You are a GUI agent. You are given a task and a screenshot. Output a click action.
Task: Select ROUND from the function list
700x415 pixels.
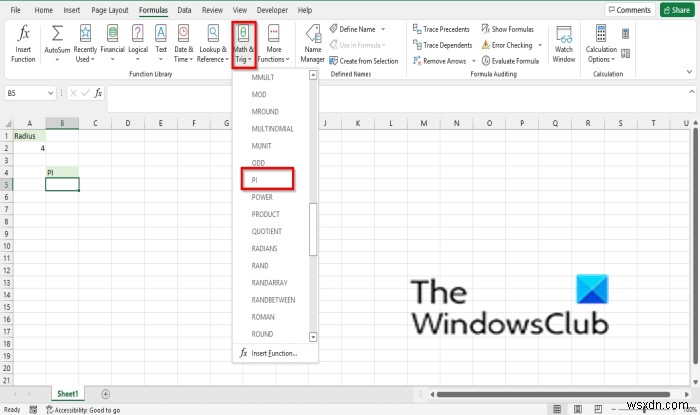pyautogui.click(x=271, y=334)
